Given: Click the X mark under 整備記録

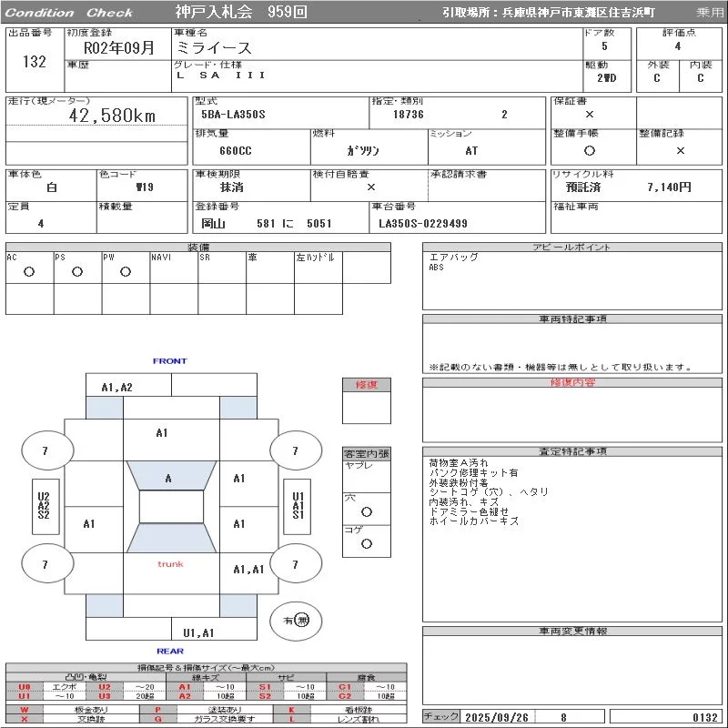Looking at the screenshot, I should point(680,150).
